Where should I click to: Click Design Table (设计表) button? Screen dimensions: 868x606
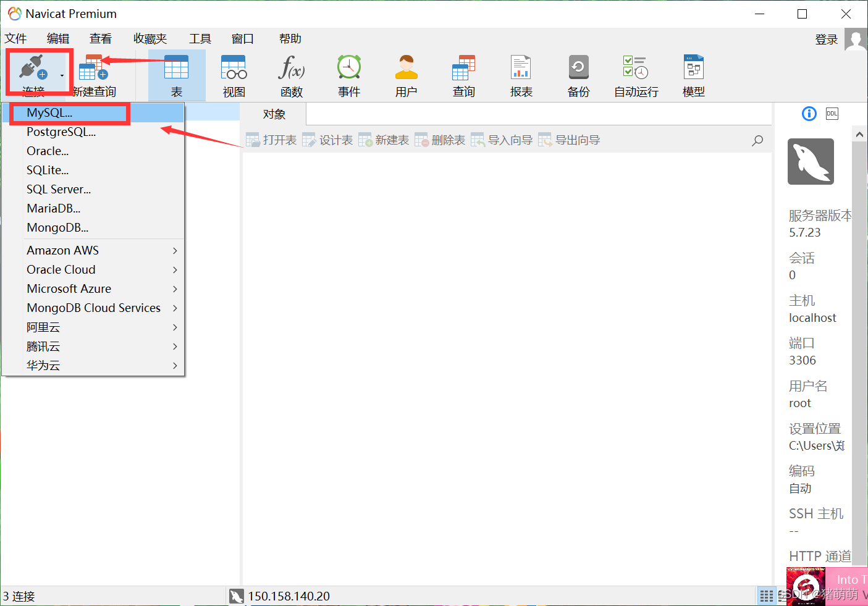(x=327, y=140)
